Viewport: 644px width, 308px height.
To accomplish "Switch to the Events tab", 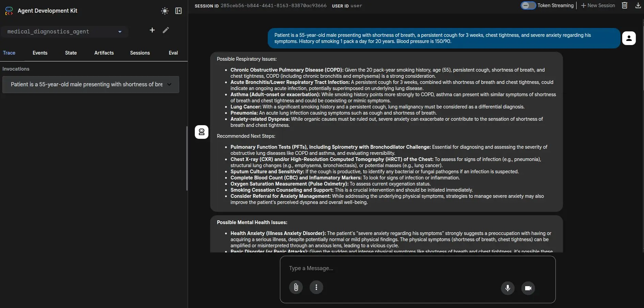I will pyautogui.click(x=40, y=53).
